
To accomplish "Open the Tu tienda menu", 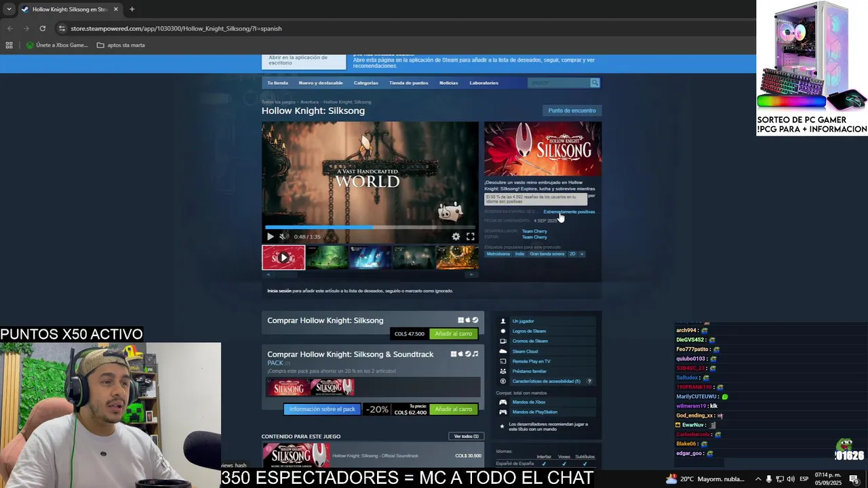I will 277,83.
